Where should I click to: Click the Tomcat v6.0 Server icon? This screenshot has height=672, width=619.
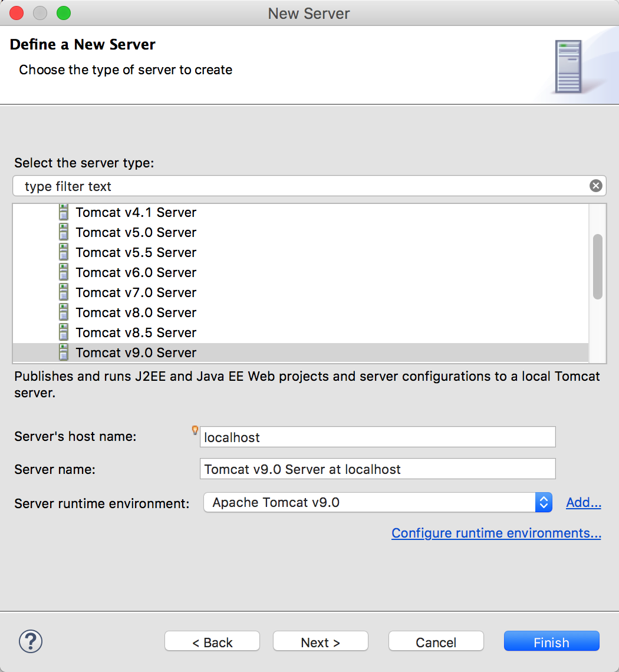(x=64, y=272)
